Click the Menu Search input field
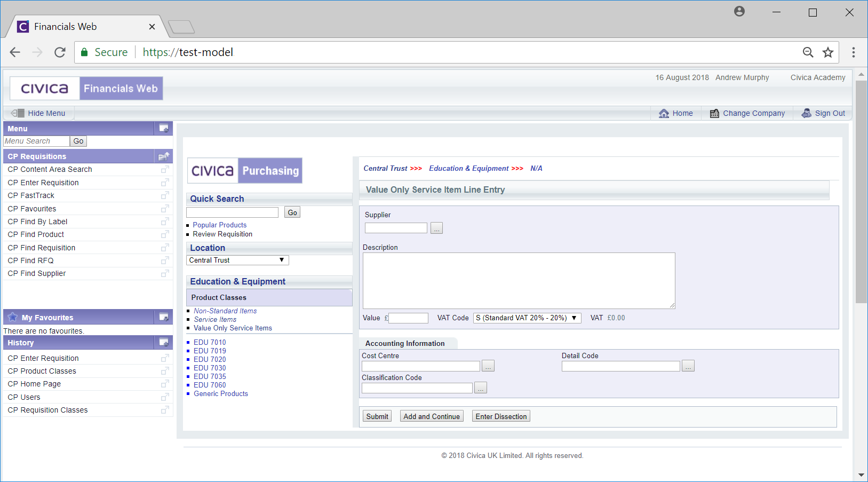Screen dimensions: 868x482 coord(36,141)
